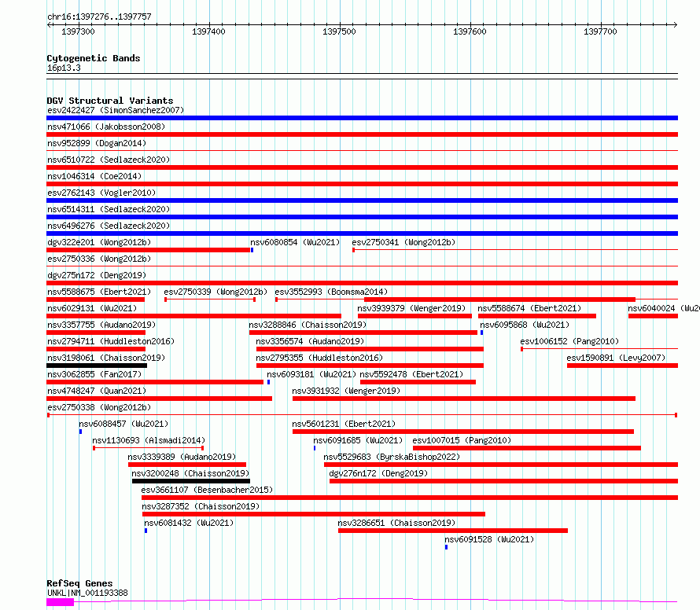The image size is (700, 610).
Task: Open nsv5601231 (Ebert2021) variant
Action: click(x=344, y=424)
